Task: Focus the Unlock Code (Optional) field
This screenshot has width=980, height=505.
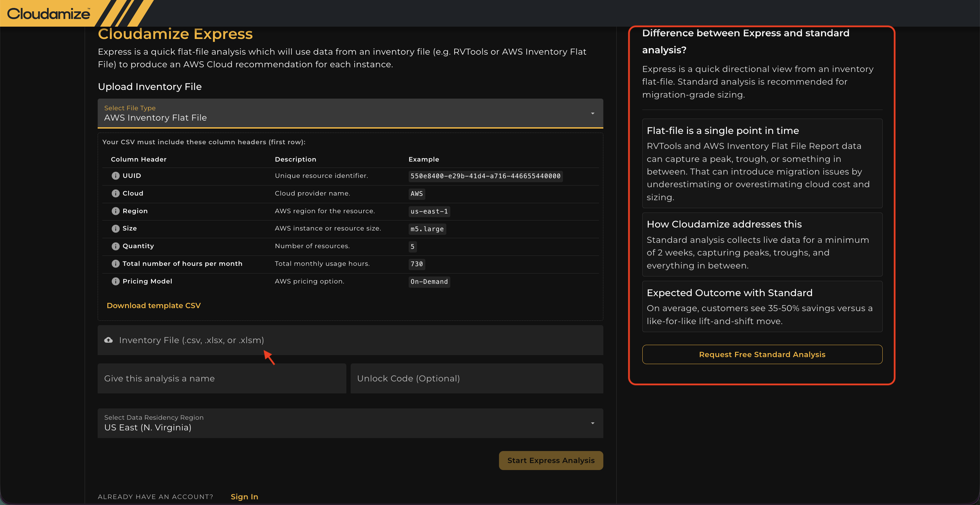Action: (477, 378)
